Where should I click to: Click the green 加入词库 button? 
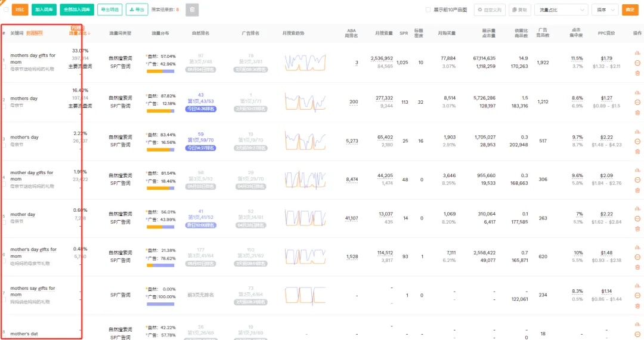click(44, 10)
